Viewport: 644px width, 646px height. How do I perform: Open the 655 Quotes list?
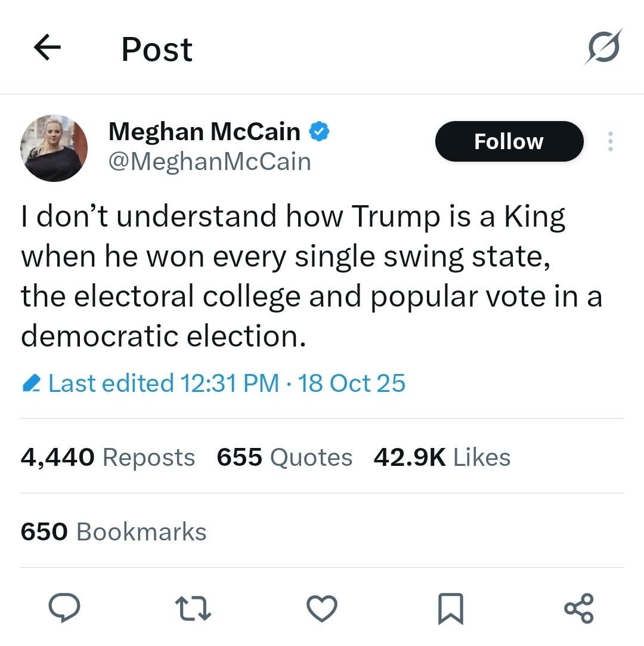click(x=284, y=458)
